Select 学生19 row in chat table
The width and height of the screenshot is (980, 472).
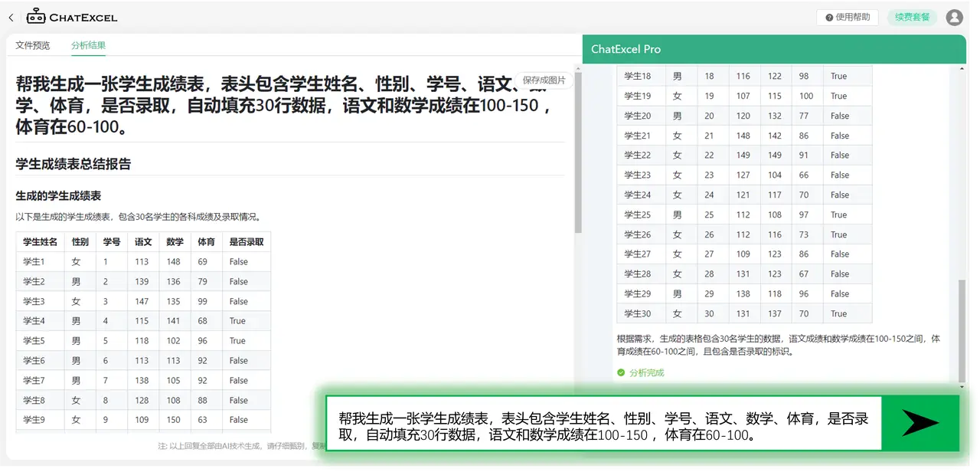point(744,96)
